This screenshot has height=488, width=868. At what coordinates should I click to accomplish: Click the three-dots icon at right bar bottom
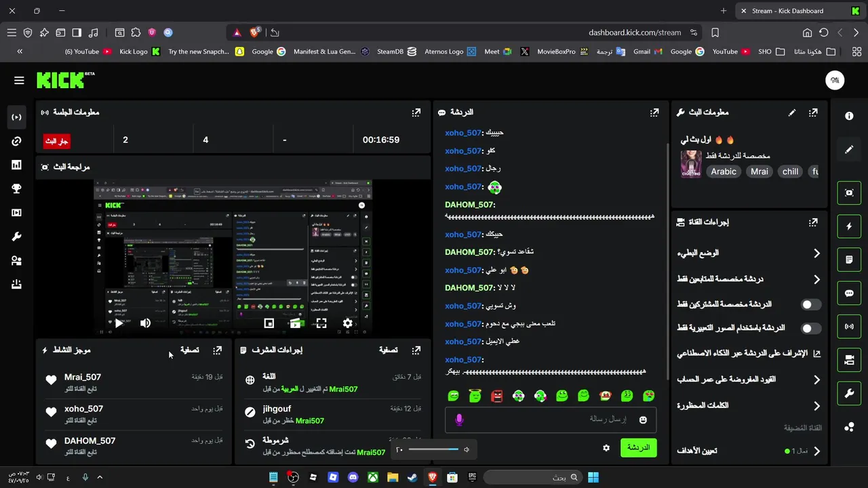(x=849, y=427)
